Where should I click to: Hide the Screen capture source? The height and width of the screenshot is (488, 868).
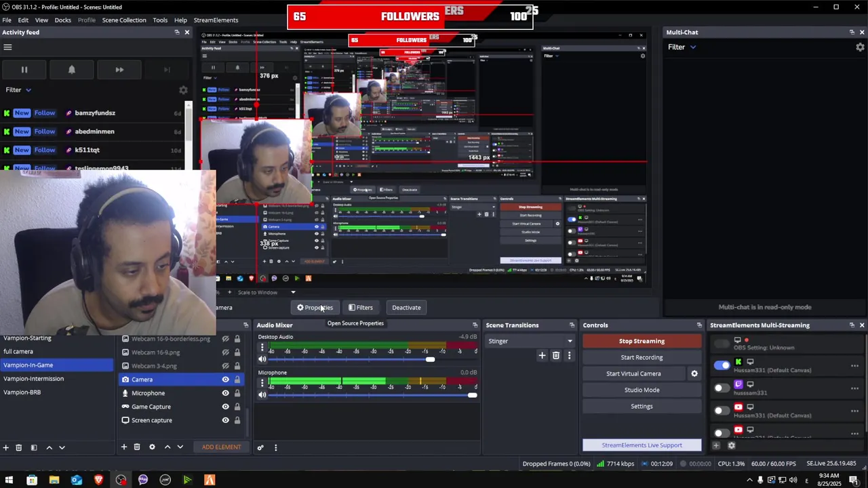(x=225, y=420)
